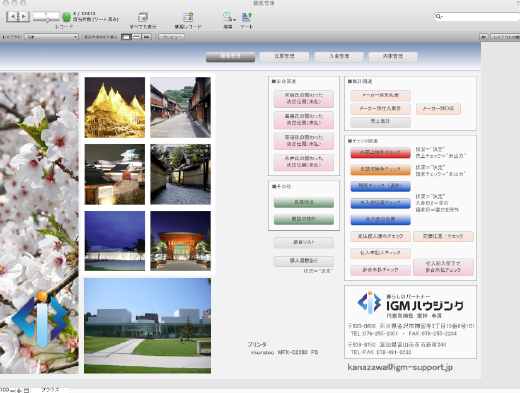This screenshot has height=393, width=520.
Task: Open the レイアウト layout dropdown menu
Action: click(52, 37)
